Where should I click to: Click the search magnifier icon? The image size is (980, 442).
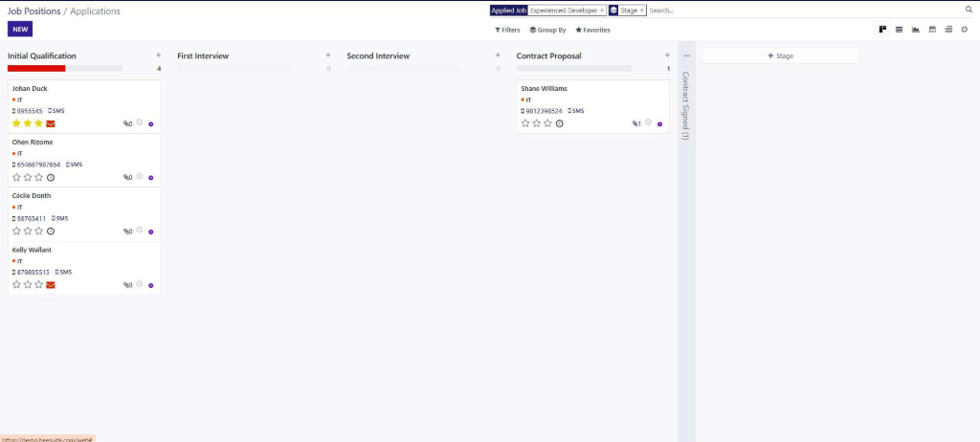tap(969, 10)
